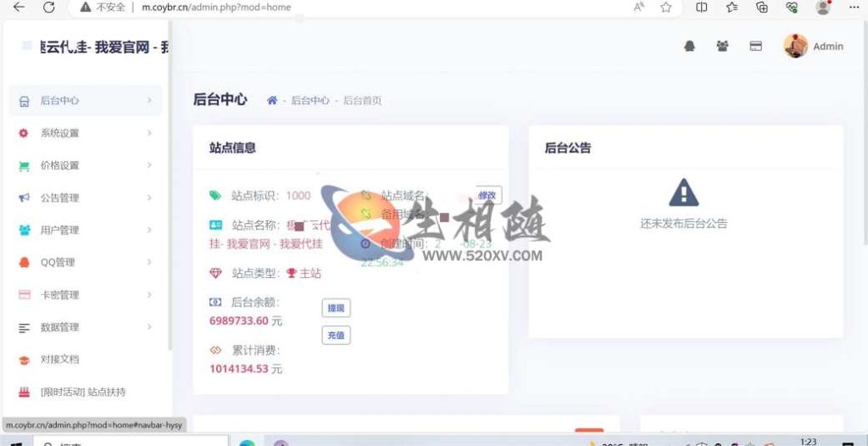
Task: Open read aloud icon in address bar
Action: (x=639, y=7)
